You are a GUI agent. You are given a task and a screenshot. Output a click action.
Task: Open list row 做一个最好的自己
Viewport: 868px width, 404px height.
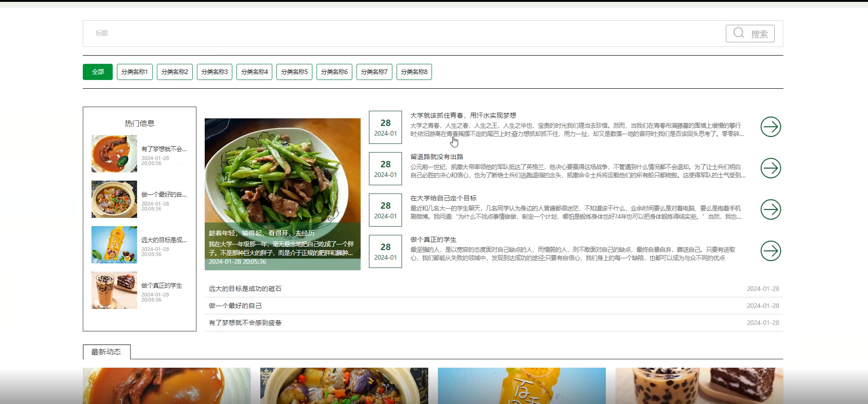494,306
